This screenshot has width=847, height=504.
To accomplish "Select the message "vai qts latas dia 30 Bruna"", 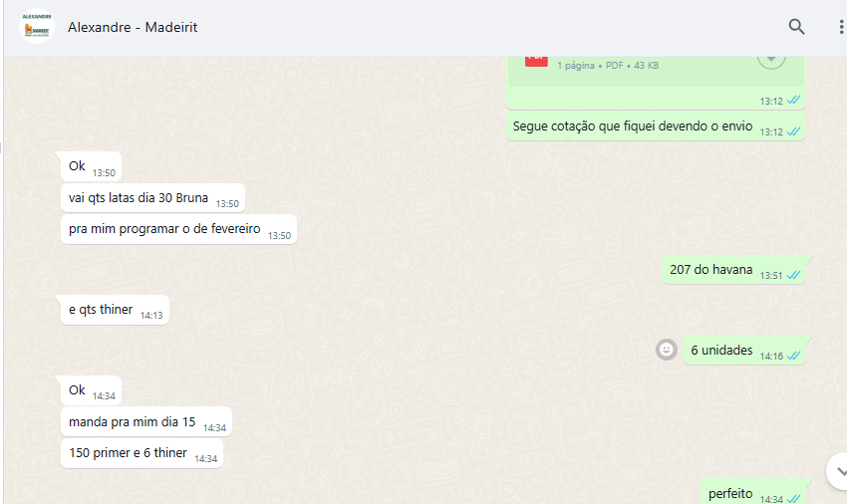I will coord(152,198).
